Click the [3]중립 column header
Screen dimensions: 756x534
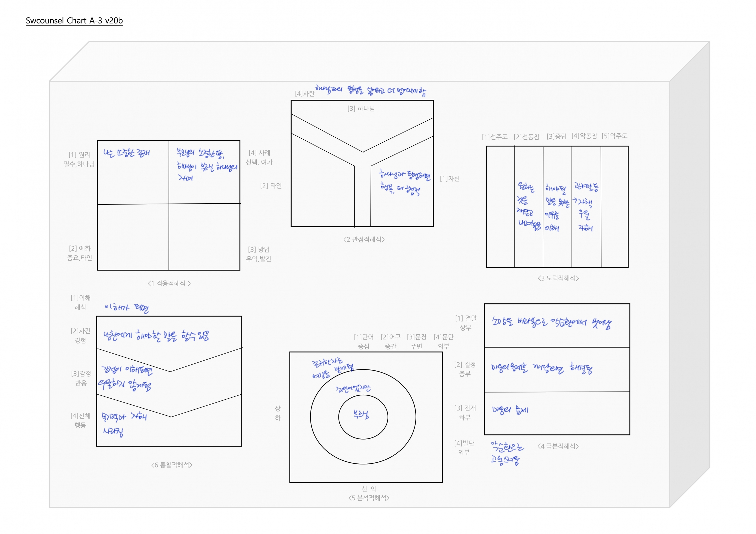tap(556, 136)
